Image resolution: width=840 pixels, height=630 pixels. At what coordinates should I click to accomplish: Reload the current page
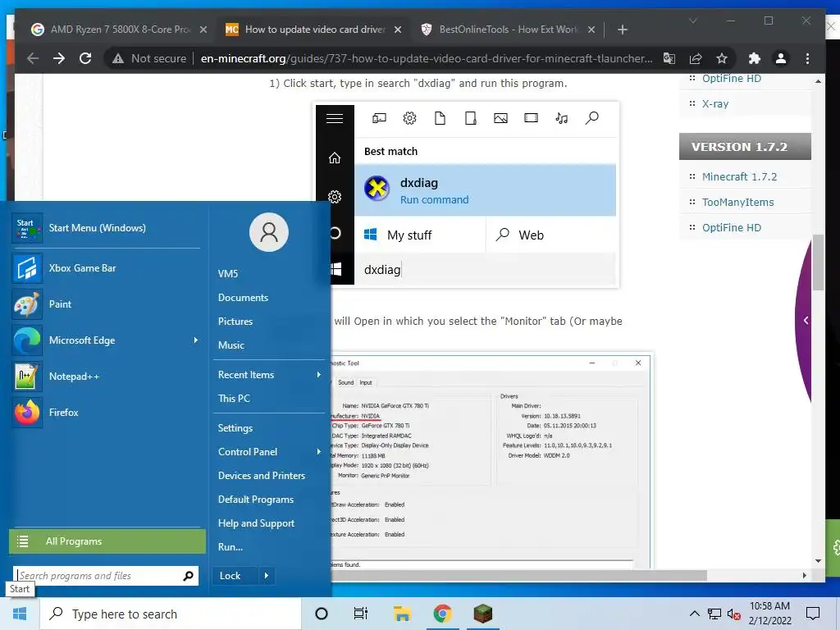pos(85,58)
